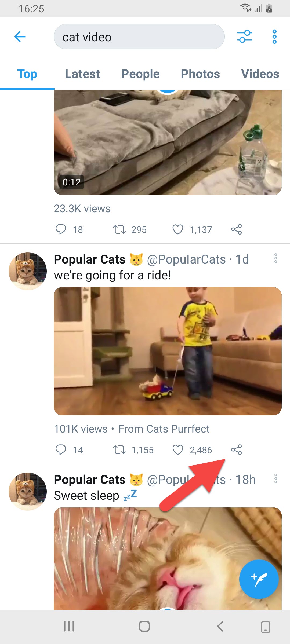Image resolution: width=290 pixels, height=644 pixels.
Task: Share the "we're going for a ride!" tweet
Action: (x=237, y=450)
